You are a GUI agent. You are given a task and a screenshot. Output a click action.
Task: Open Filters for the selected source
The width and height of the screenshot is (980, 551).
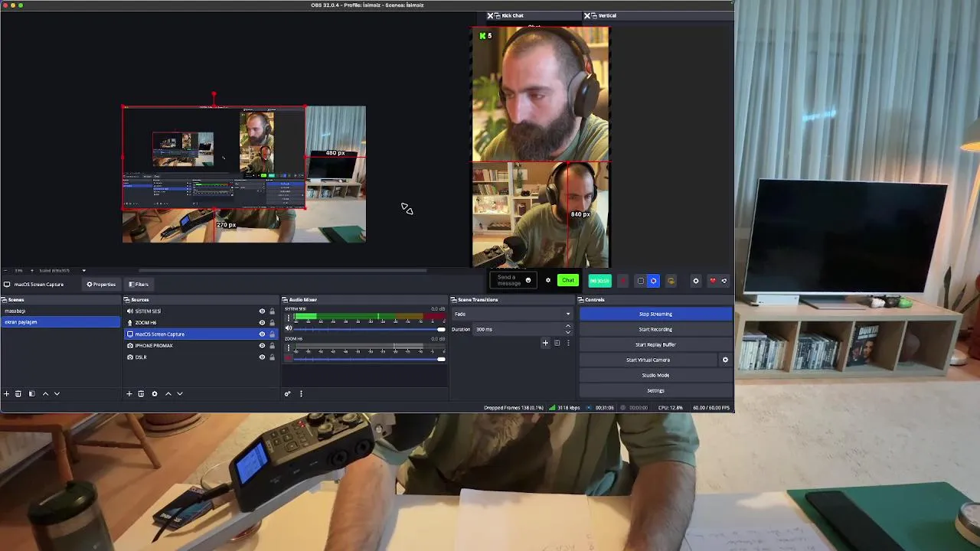tap(139, 285)
